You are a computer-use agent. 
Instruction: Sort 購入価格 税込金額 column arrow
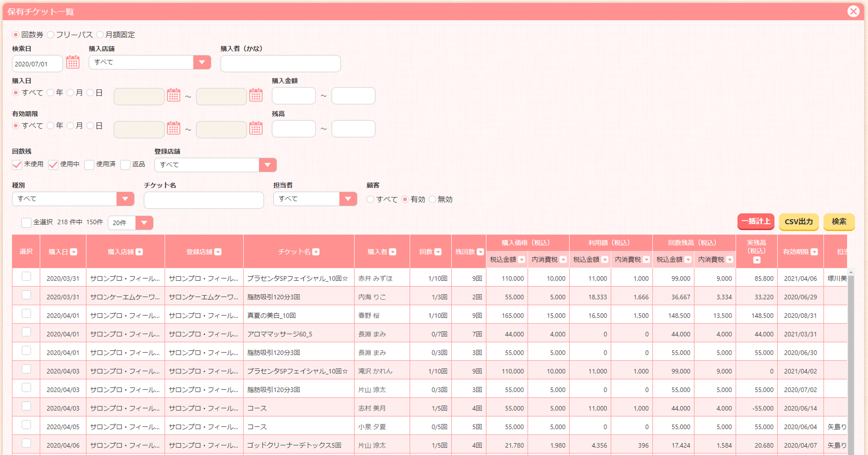point(522,260)
